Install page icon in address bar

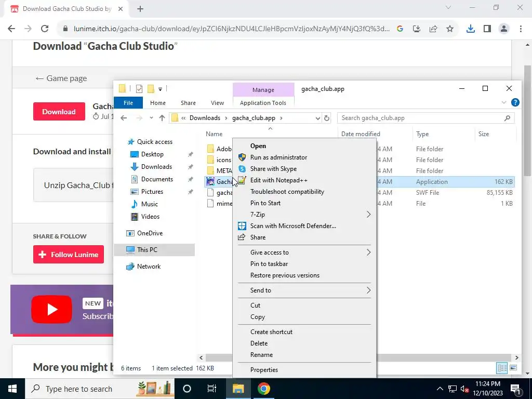(417, 29)
